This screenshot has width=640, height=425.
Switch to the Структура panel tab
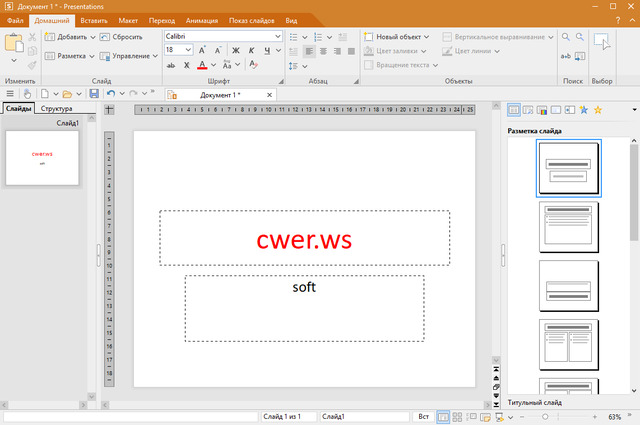click(56, 108)
